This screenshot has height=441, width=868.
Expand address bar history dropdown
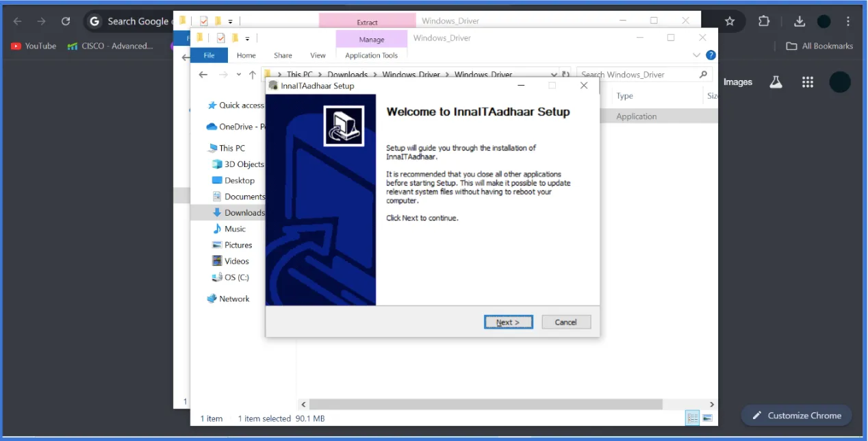click(553, 75)
